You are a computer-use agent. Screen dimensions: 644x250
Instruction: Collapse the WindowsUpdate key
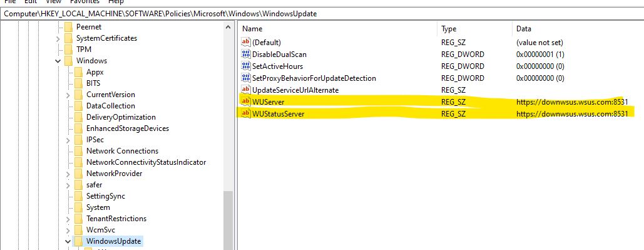68,241
